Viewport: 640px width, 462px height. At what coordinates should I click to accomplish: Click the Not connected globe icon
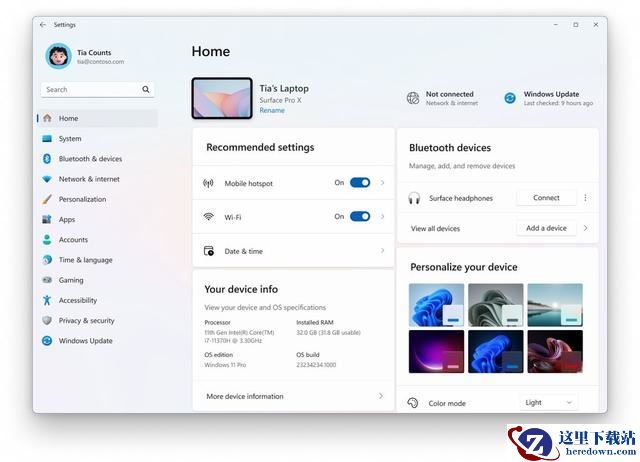(413, 98)
